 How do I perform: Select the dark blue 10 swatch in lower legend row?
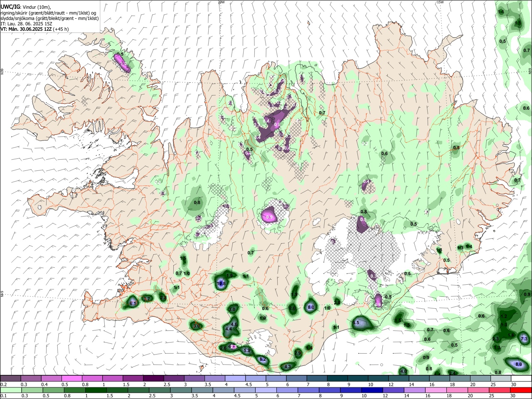pyautogui.click(x=371, y=390)
